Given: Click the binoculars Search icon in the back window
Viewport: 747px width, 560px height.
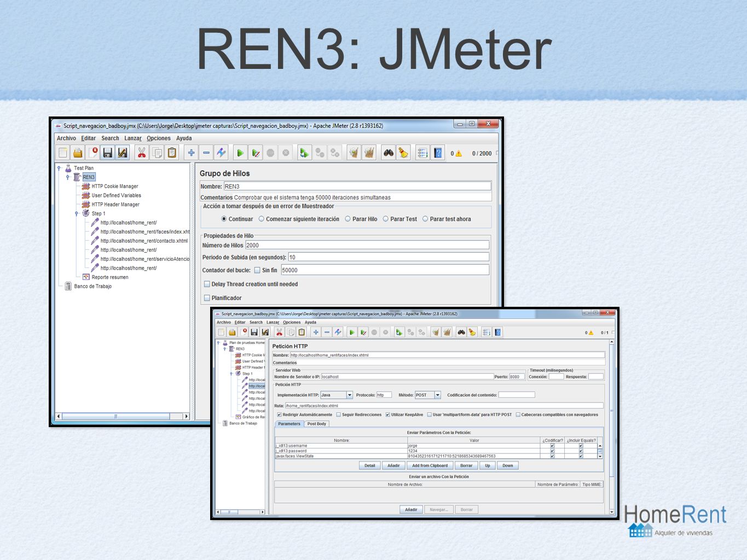Looking at the screenshot, I should coord(389,153).
